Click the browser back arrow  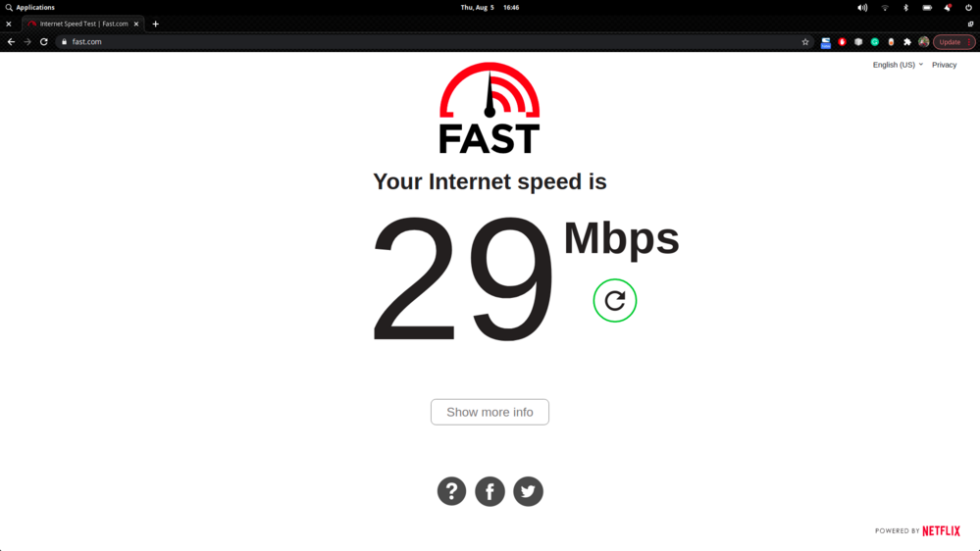click(x=11, y=42)
